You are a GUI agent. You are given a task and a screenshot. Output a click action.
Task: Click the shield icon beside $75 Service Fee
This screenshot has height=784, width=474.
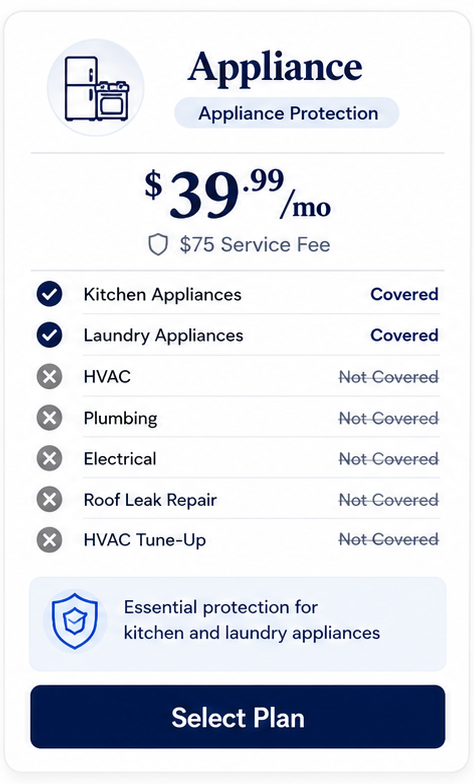point(158,245)
